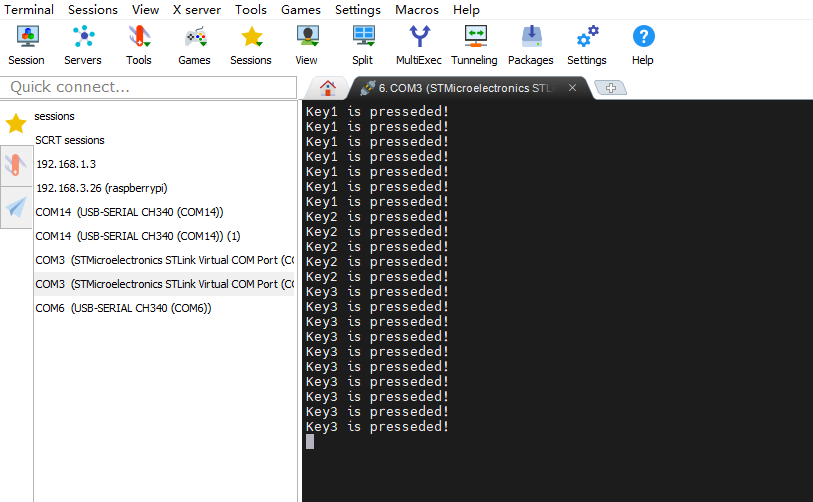Open the Help toolbar icon
This screenshot has height=502, width=813.
(642, 45)
